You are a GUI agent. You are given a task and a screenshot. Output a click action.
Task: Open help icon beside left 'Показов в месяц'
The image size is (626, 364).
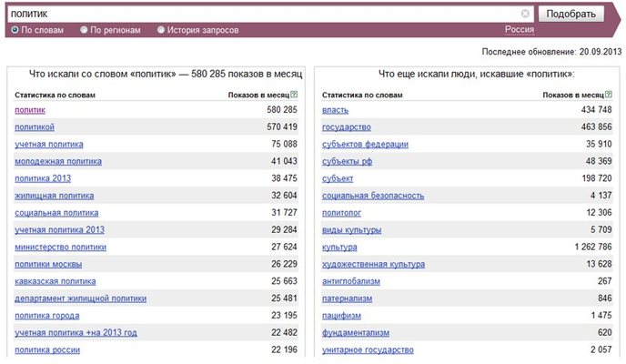[294, 95]
